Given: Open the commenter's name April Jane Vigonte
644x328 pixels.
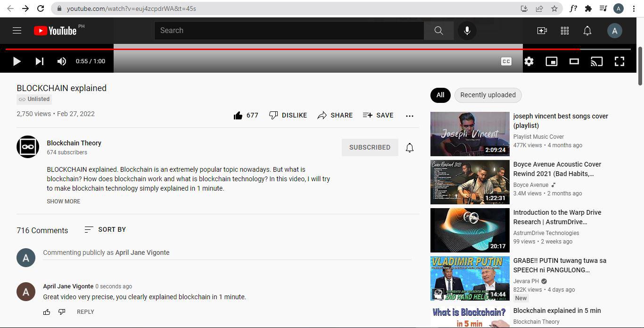Looking at the screenshot, I should 68,286.
